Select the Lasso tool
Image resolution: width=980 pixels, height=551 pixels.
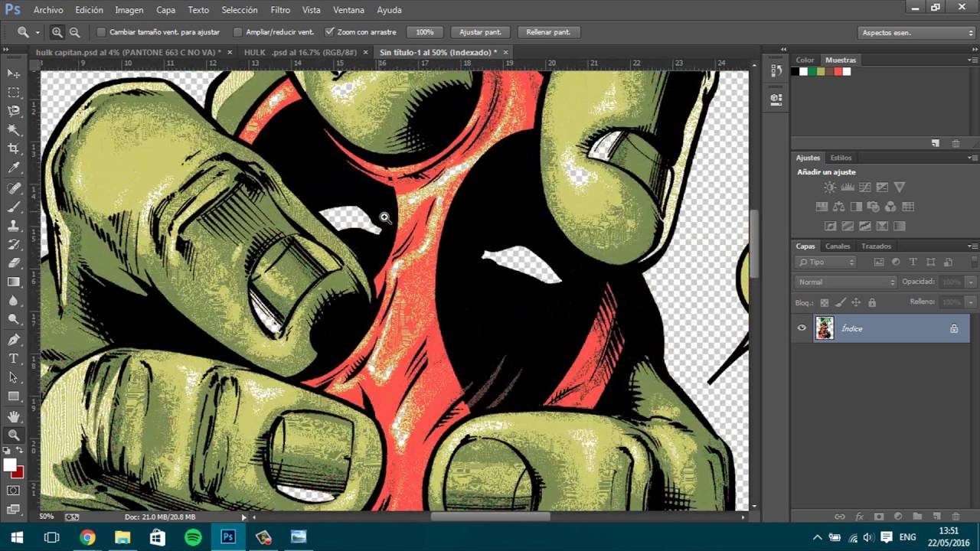click(x=14, y=112)
